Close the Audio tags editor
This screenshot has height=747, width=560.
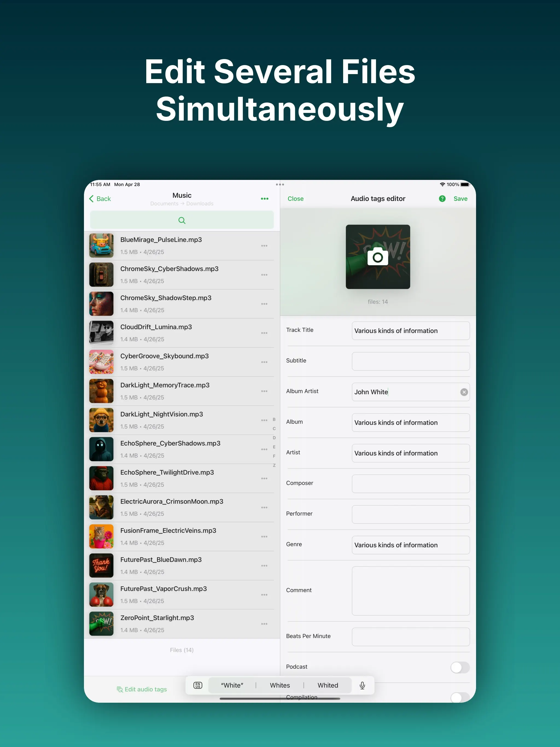click(296, 199)
